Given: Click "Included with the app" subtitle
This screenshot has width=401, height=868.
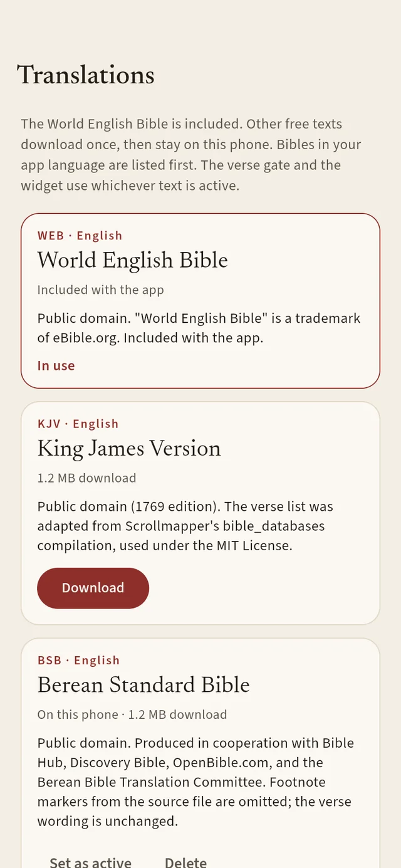Looking at the screenshot, I should tap(100, 290).
